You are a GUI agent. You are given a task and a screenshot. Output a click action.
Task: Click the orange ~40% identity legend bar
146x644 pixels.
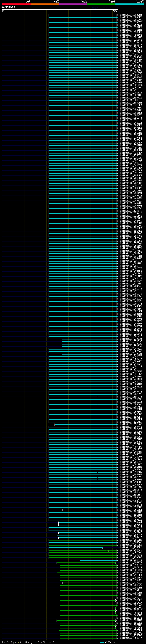click(45, 4)
